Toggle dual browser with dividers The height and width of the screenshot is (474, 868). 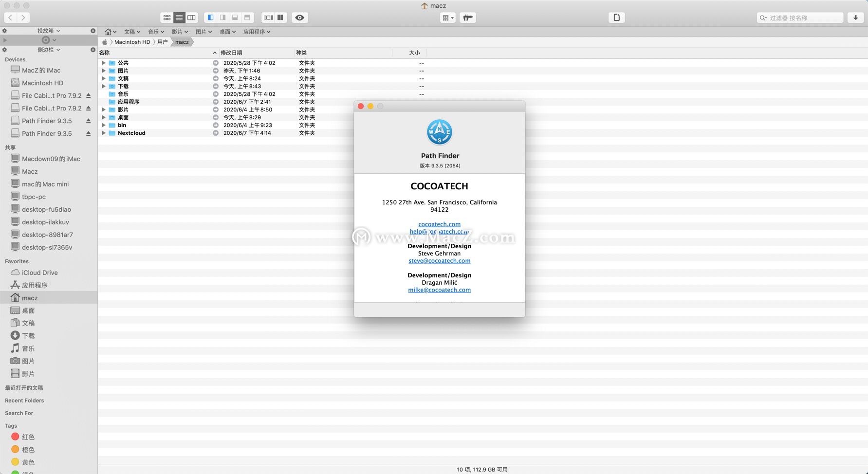pyautogui.click(x=268, y=18)
